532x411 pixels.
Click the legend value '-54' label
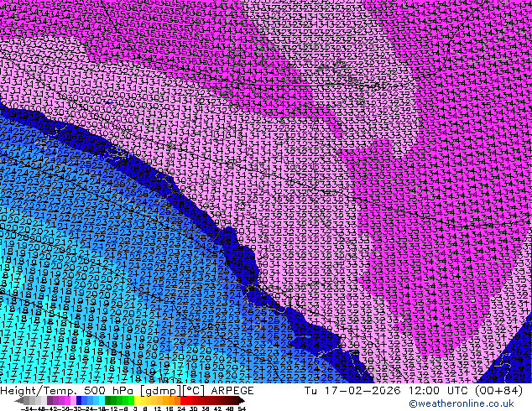click(27, 408)
